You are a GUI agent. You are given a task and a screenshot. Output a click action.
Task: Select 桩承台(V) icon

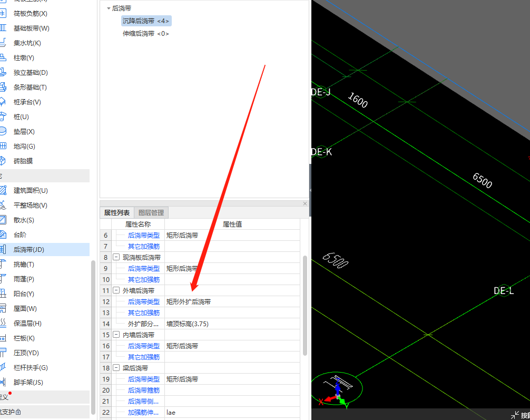3,102
